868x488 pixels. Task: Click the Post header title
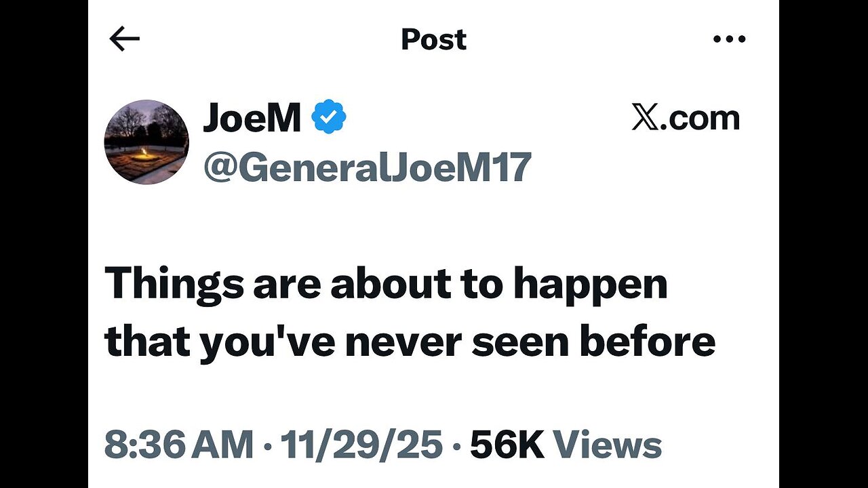433,40
